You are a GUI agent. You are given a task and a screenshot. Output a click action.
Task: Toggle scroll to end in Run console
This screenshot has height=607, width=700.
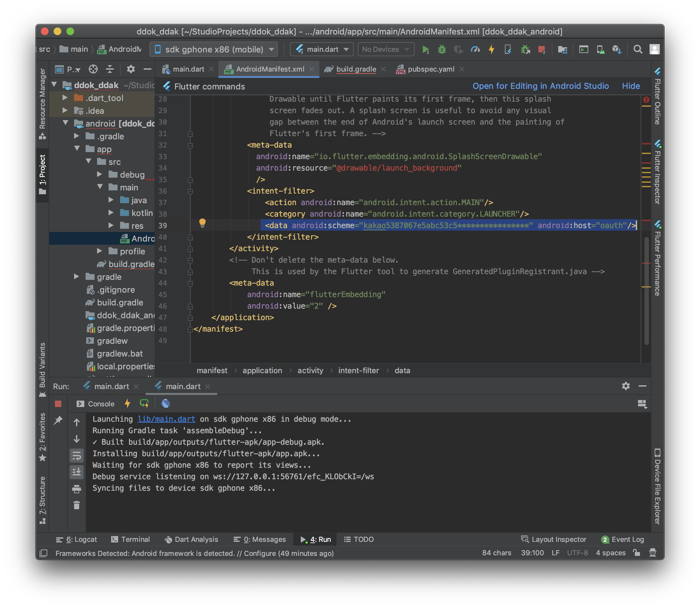coord(77,472)
